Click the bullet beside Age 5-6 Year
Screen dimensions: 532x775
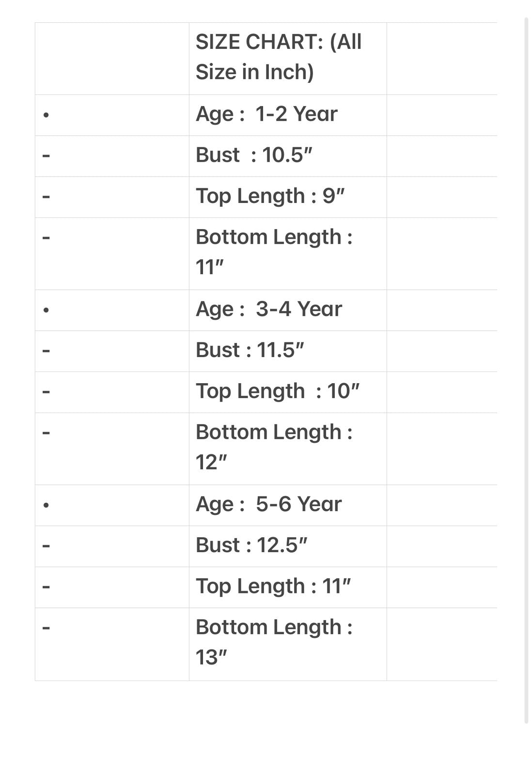pyautogui.click(x=46, y=505)
